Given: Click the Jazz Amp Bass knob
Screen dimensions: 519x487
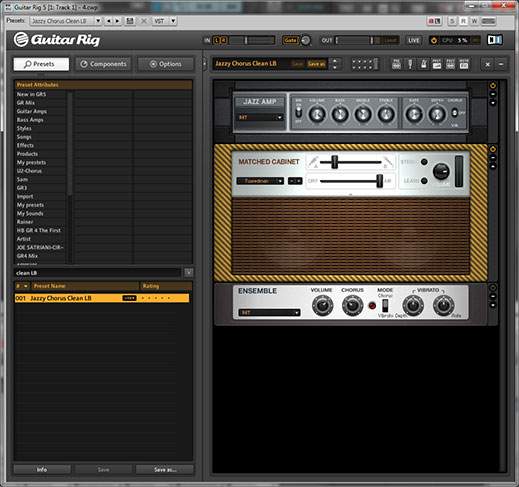Looking at the screenshot, I should [x=340, y=114].
